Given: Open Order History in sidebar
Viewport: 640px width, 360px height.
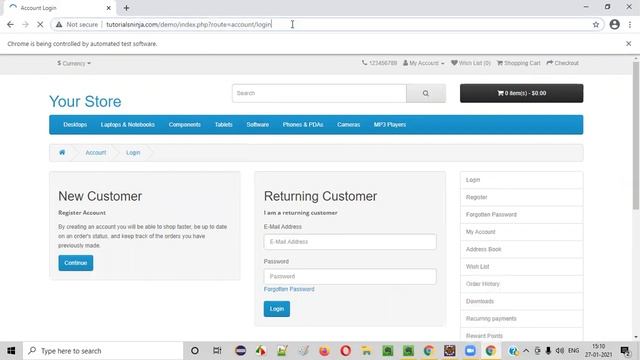Looking at the screenshot, I should tap(521, 284).
